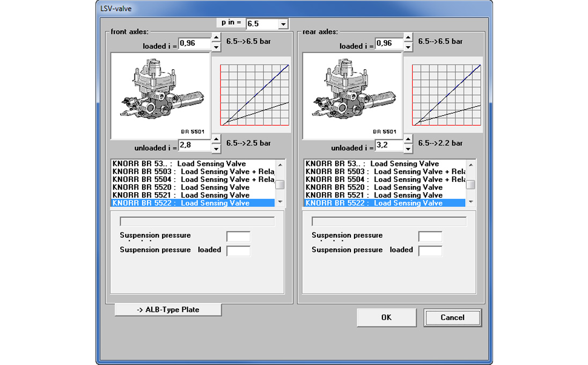Click the rear axles Suspension pressure loaded field
This screenshot has height=365, width=588.
[x=430, y=251]
